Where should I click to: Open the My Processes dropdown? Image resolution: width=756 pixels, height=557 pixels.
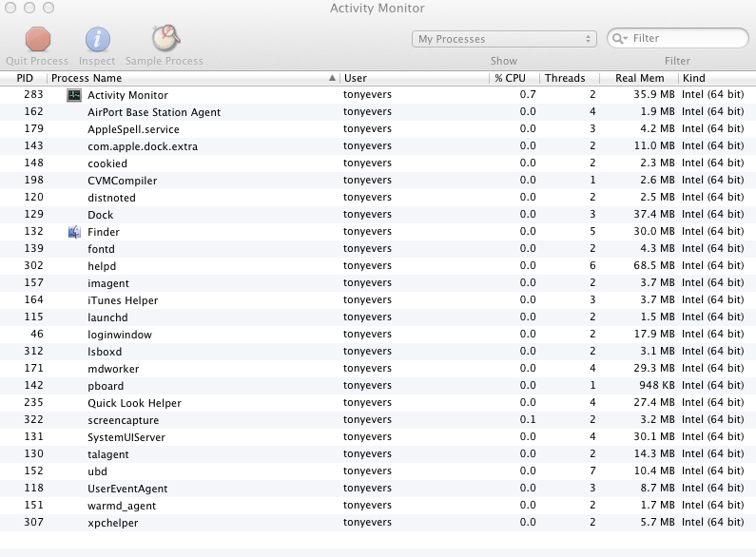[504, 39]
